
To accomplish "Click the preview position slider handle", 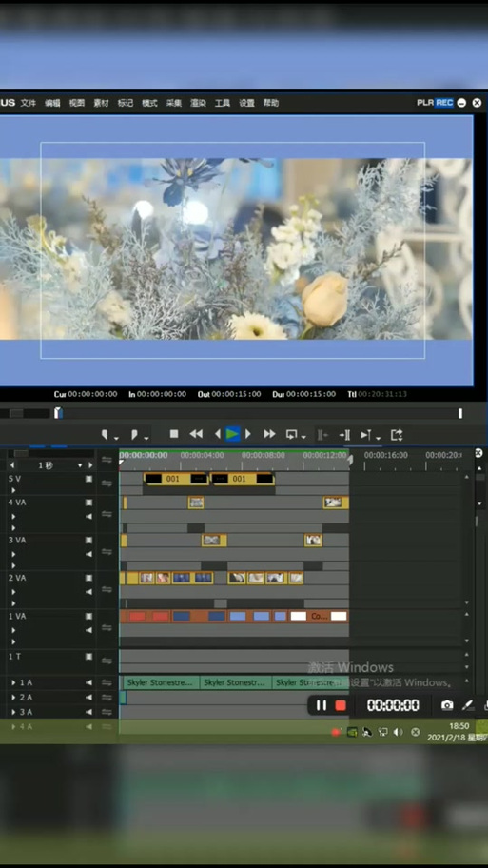I will pos(58,413).
